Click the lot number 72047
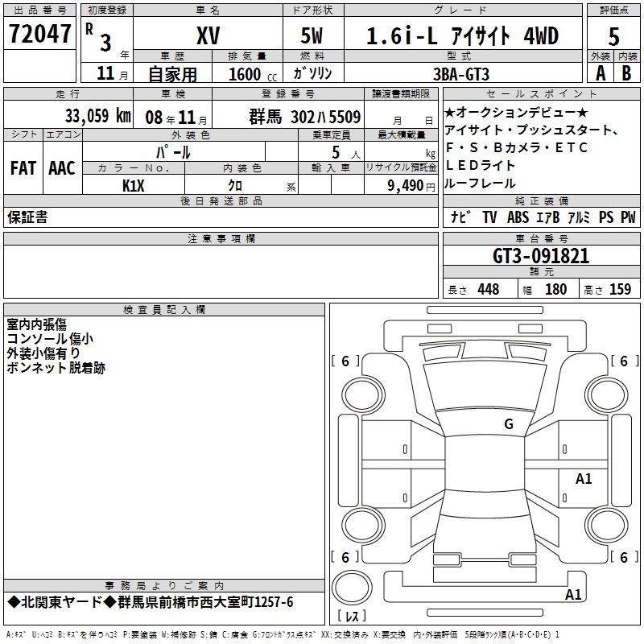 tap(39, 35)
